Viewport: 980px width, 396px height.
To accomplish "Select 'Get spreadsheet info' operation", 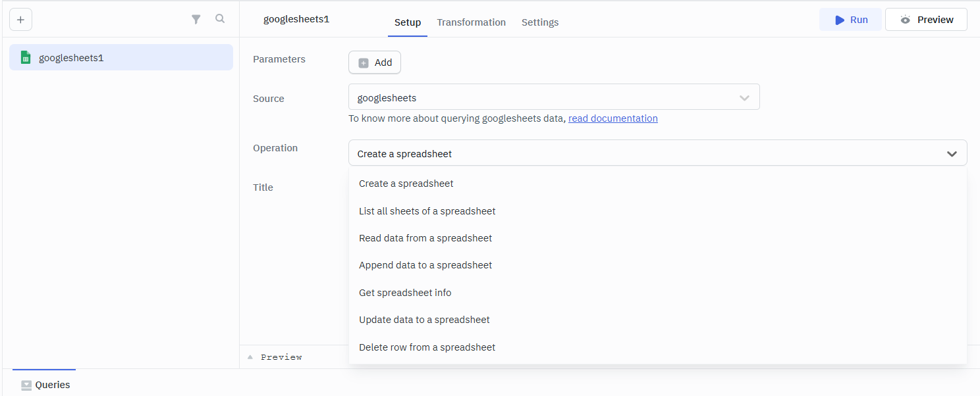I will 404,293.
